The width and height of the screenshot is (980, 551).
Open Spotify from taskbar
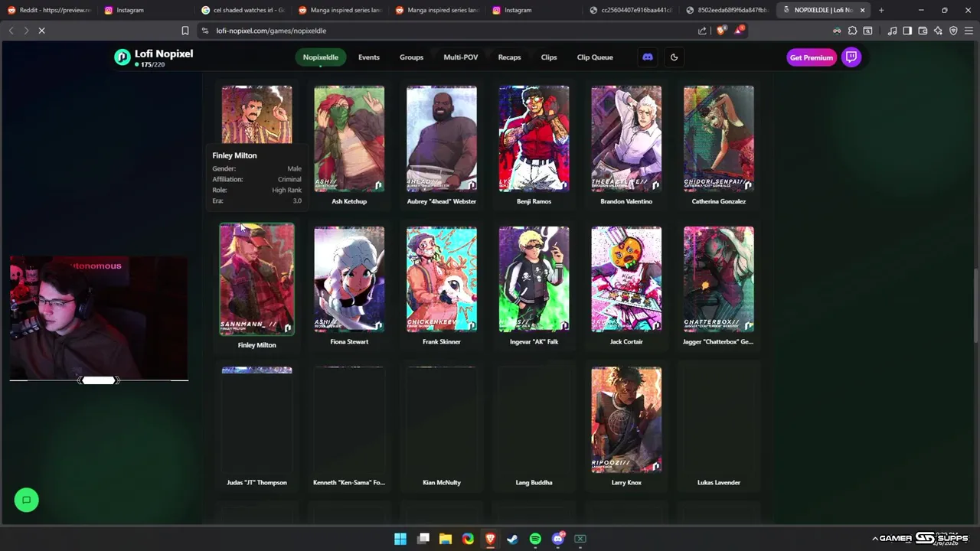(x=535, y=539)
